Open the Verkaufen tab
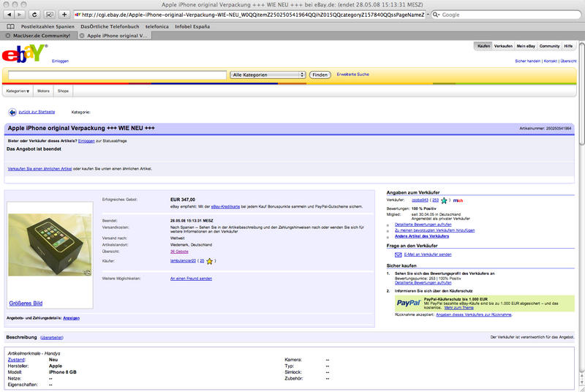Screen dimensions: 585x392 (503, 46)
